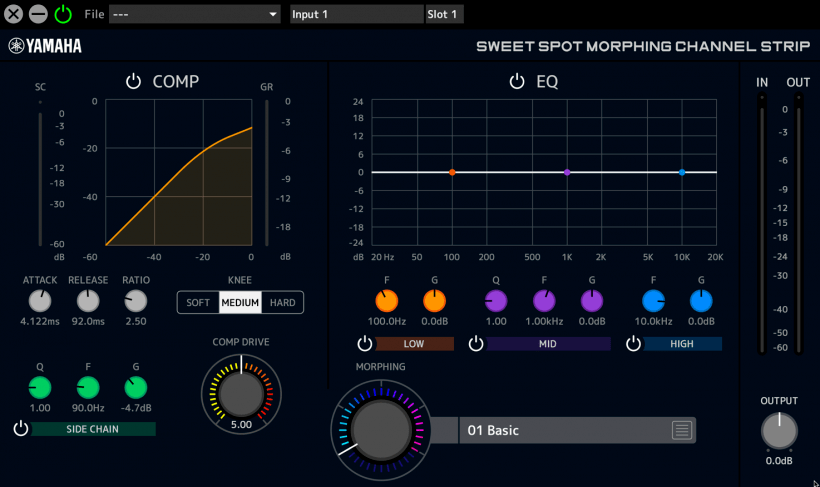Toggle the SIDE CHAIN power button

click(21, 428)
